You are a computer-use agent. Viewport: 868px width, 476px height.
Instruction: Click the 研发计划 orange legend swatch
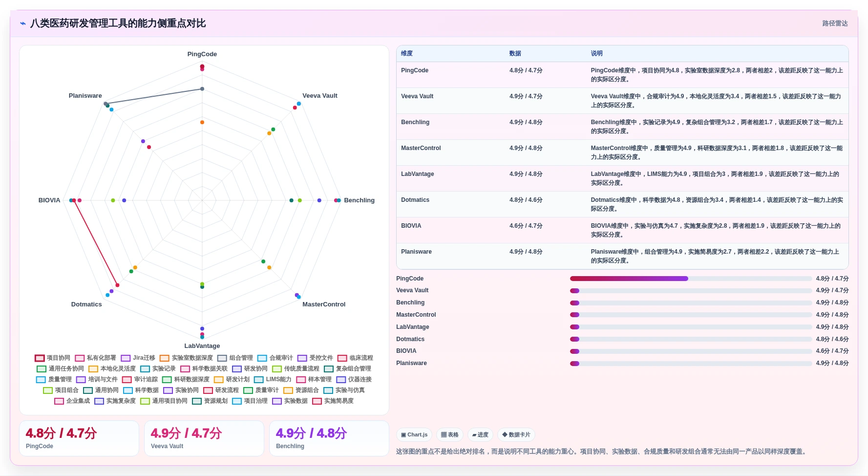click(x=219, y=380)
